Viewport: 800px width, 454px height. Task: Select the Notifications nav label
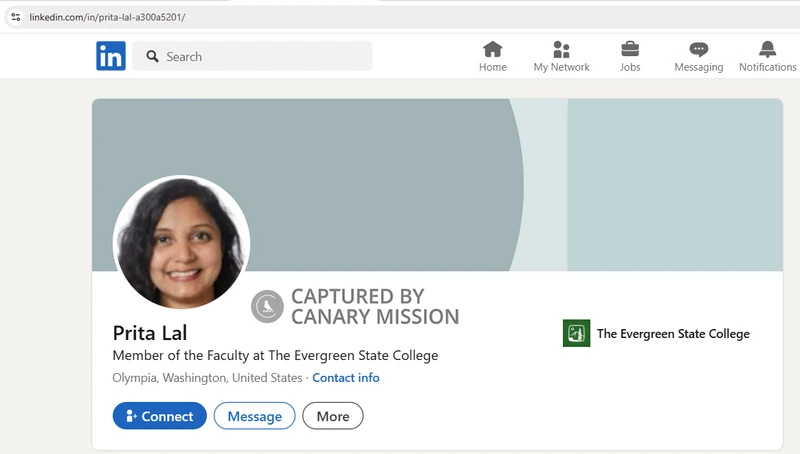767,67
